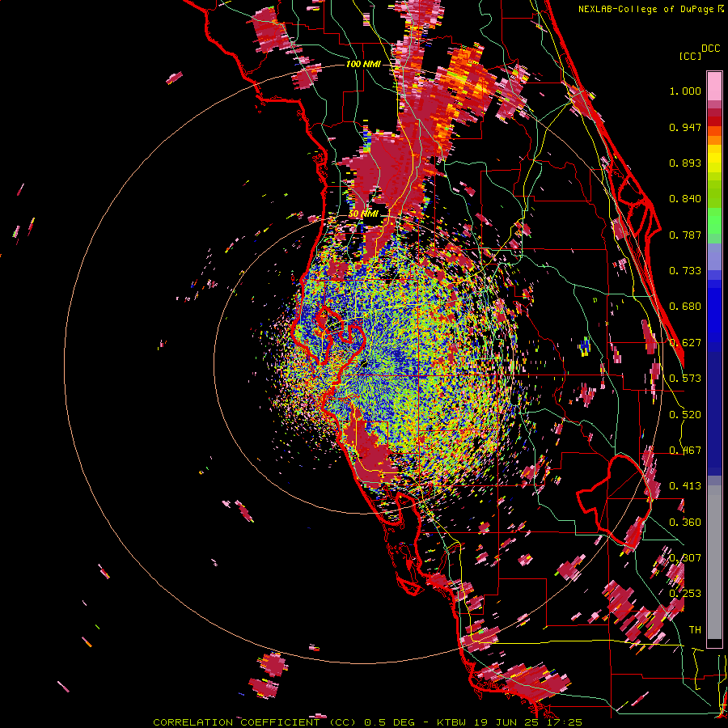Click the [CC] legend unit label
The image size is (728, 728).
690,56
